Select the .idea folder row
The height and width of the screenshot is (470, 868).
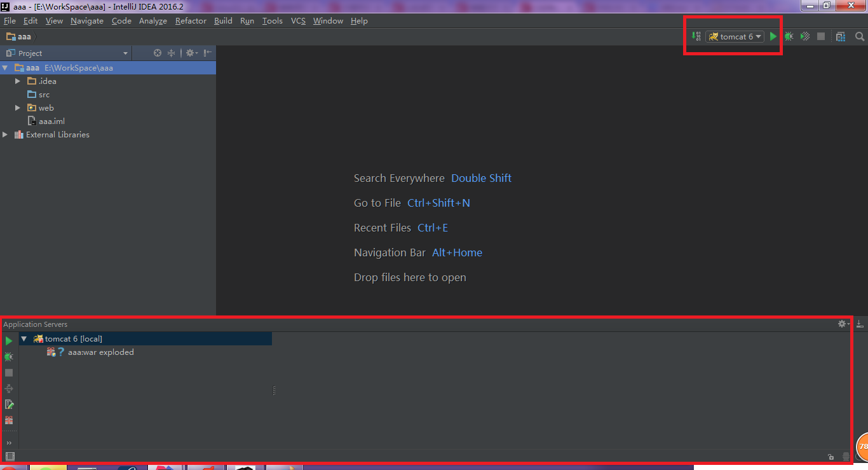click(x=108, y=81)
